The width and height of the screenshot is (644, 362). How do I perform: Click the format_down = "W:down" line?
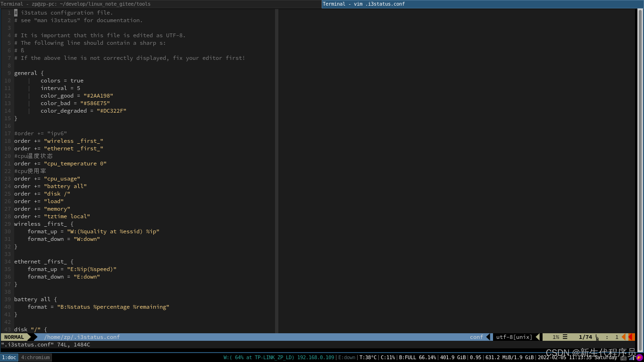coord(64,239)
